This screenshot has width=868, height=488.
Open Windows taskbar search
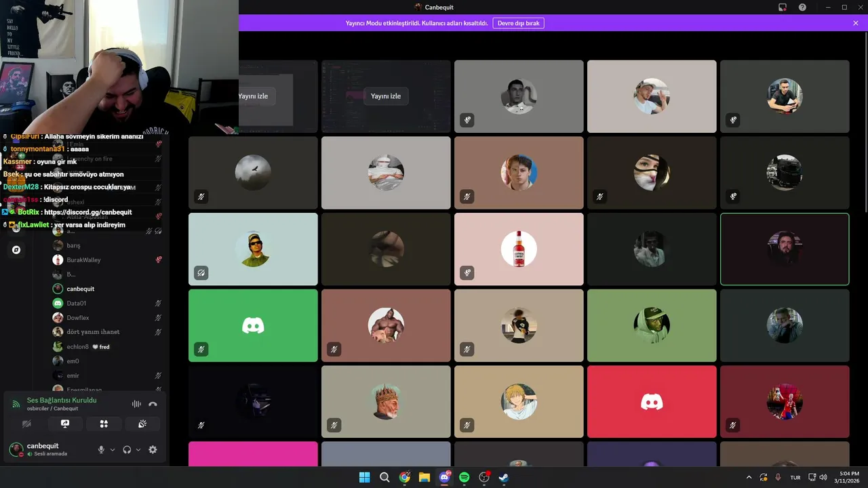tap(384, 477)
